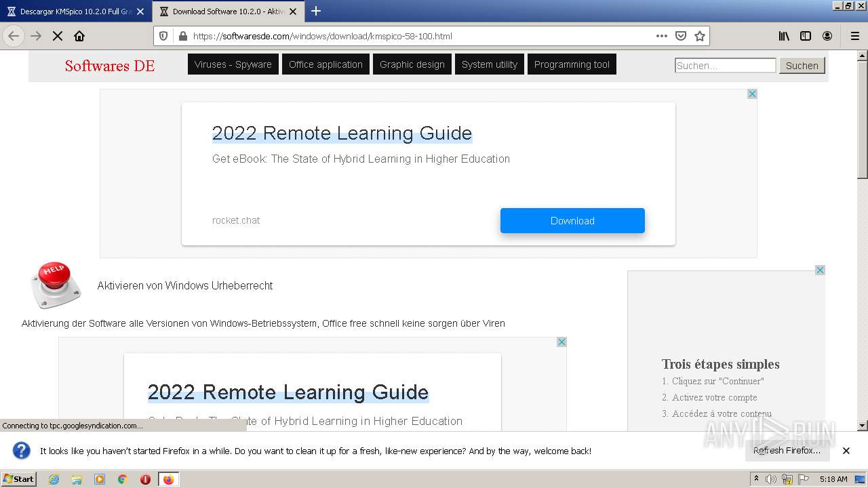Show hidden system tray icons

click(756, 479)
